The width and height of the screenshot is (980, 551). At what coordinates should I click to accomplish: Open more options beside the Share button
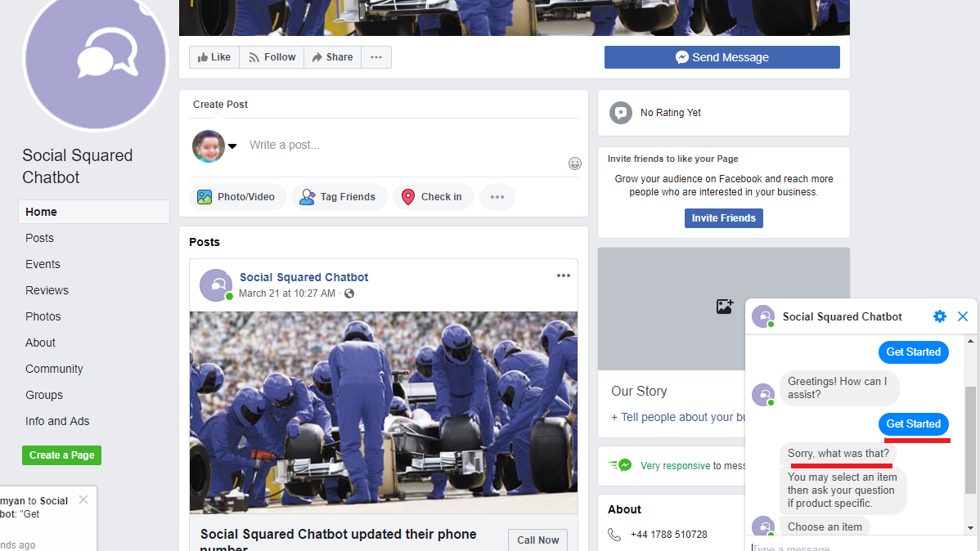click(x=376, y=57)
